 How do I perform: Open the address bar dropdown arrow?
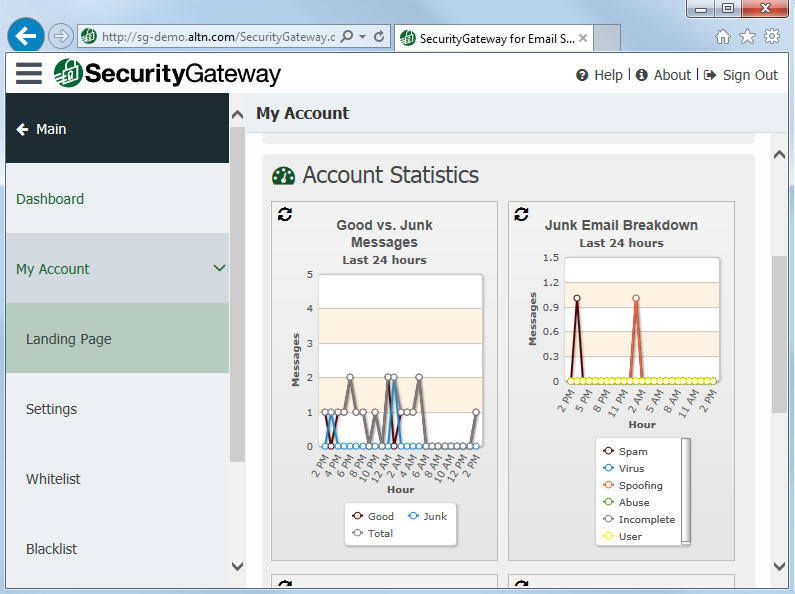(x=363, y=36)
